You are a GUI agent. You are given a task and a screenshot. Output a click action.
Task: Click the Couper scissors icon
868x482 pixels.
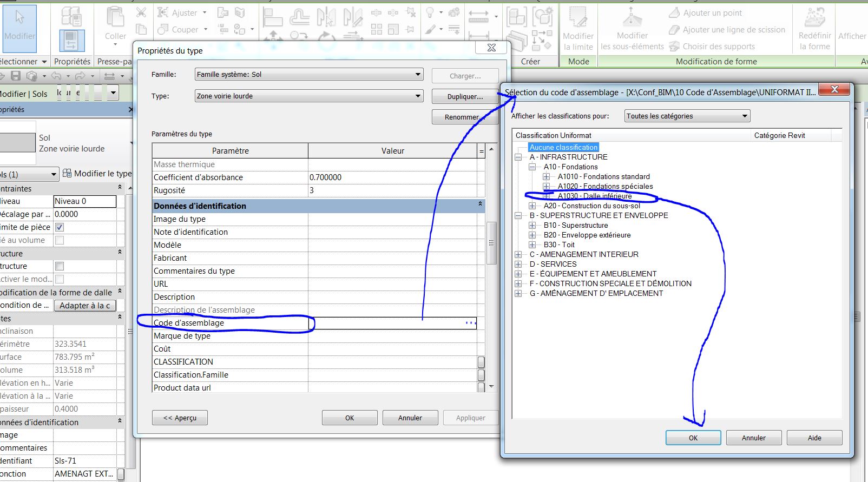[141, 12]
